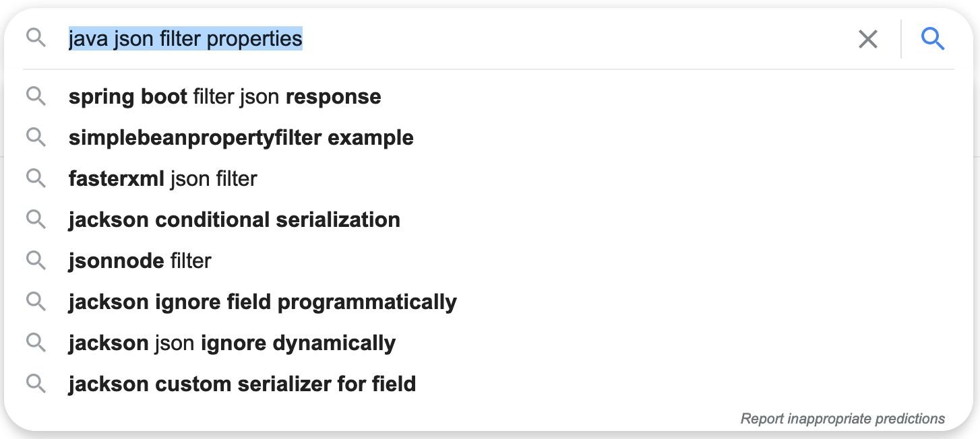Click the blue search button icon
The height and width of the screenshot is (439, 980).
(933, 39)
